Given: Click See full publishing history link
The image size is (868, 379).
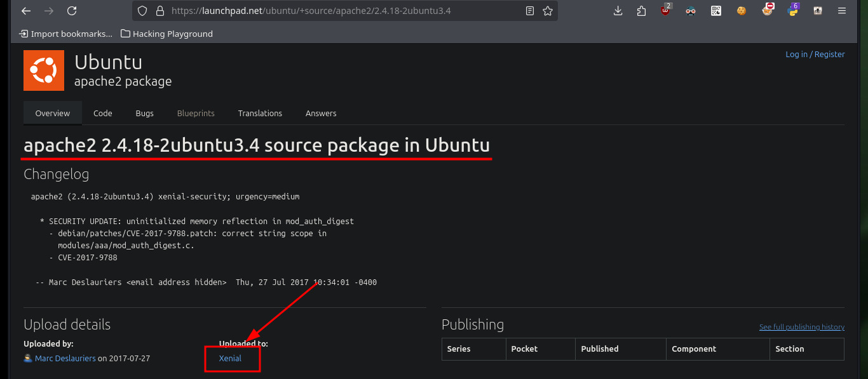Looking at the screenshot, I should point(802,327).
